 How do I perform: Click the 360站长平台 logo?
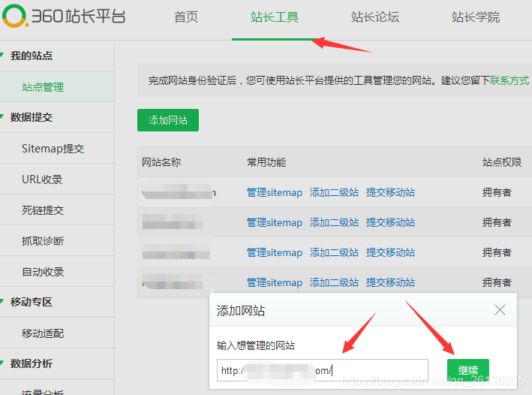[x=64, y=16]
